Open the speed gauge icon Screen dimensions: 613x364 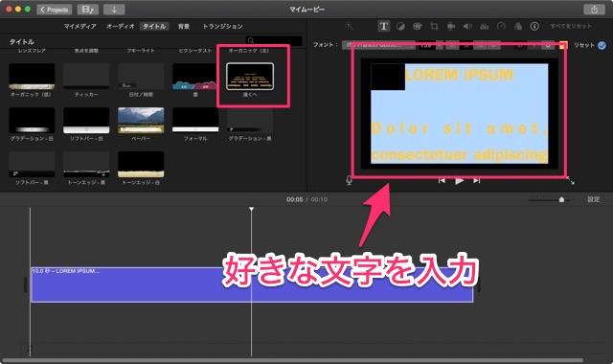tap(501, 26)
